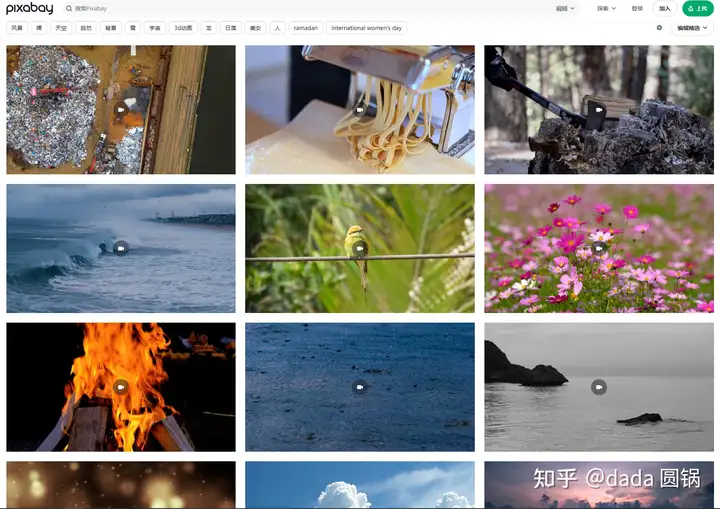The image size is (720, 509).
Task: Open the rain on blue water video thumbnail
Action: coord(360,387)
